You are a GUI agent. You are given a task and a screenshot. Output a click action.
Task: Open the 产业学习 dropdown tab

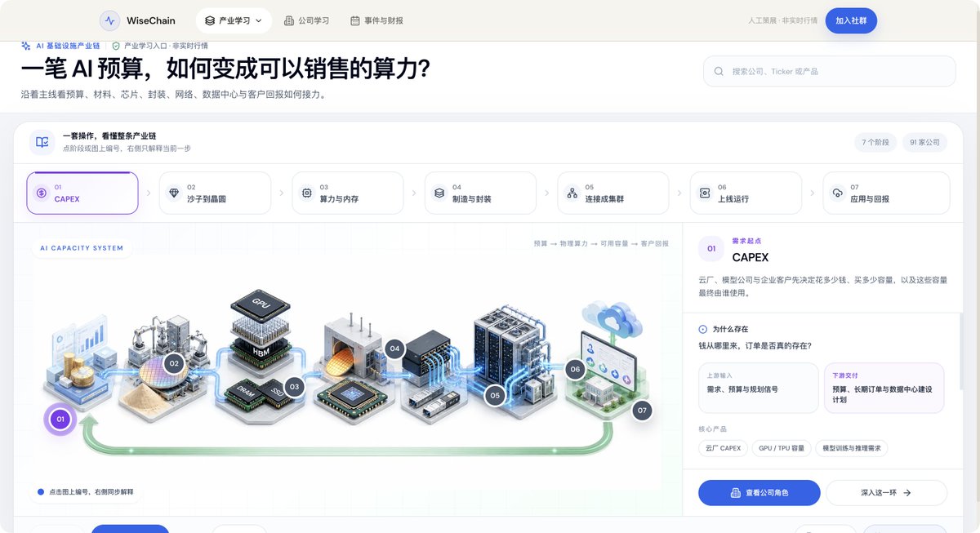coord(234,21)
